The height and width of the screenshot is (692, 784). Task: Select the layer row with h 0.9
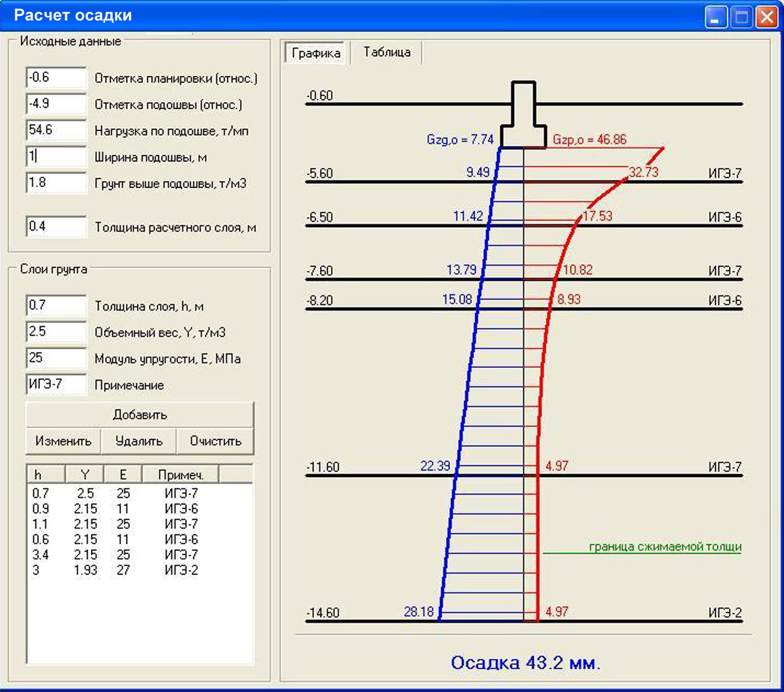point(139,508)
